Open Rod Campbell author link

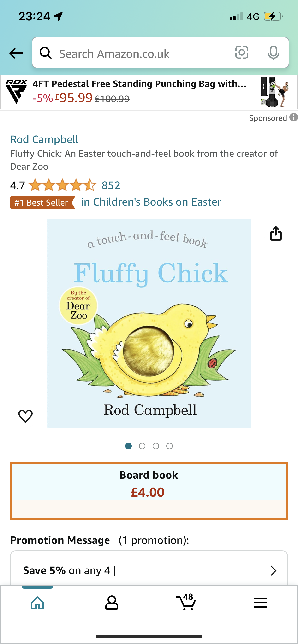pos(44,139)
